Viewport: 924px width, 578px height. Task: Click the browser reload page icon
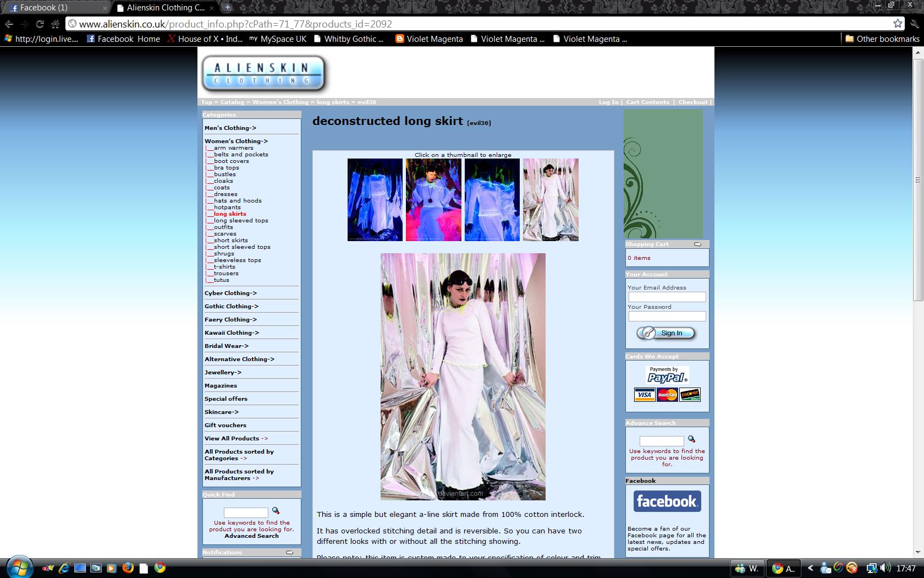tap(40, 24)
